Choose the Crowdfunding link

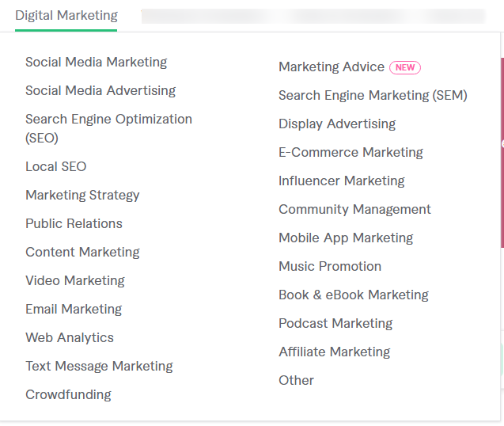(x=68, y=394)
